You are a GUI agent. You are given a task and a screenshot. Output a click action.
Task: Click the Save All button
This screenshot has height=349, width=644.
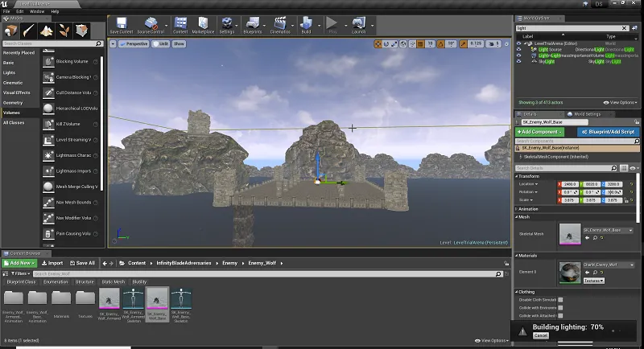[x=83, y=263]
